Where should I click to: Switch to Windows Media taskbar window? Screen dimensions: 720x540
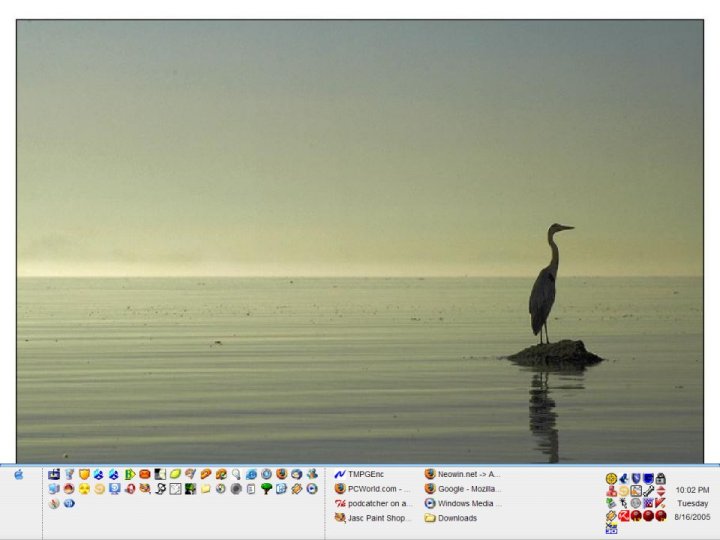[x=463, y=503]
